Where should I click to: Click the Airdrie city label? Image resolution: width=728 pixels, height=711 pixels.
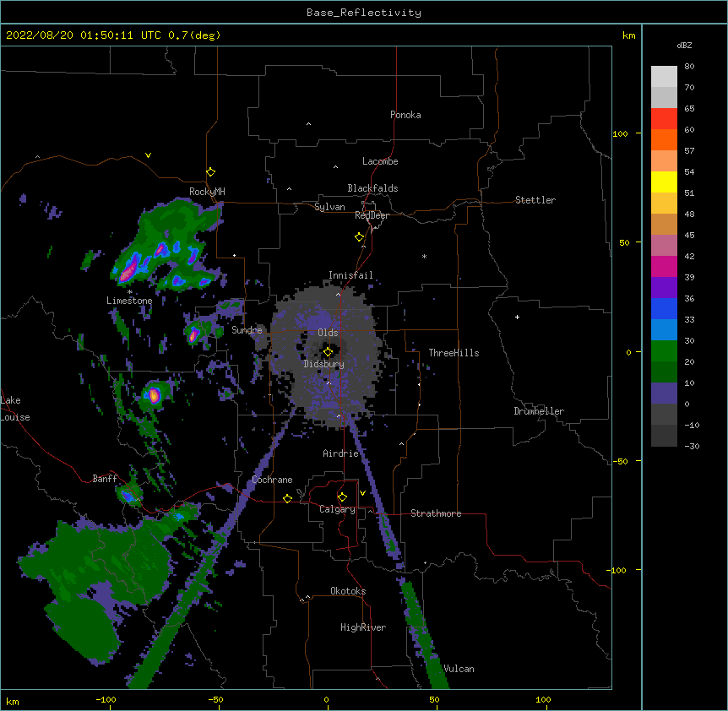click(341, 453)
